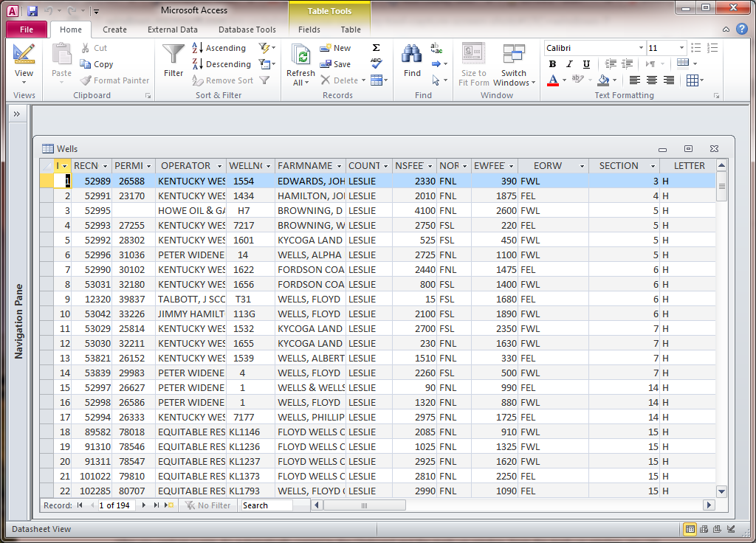The width and height of the screenshot is (756, 543).
Task: Switch to PivotTable view in status bar
Action: coord(704,529)
